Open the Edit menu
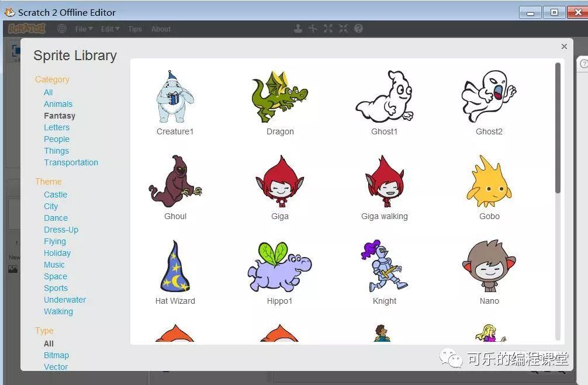This screenshot has width=588, height=385. pos(110,29)
